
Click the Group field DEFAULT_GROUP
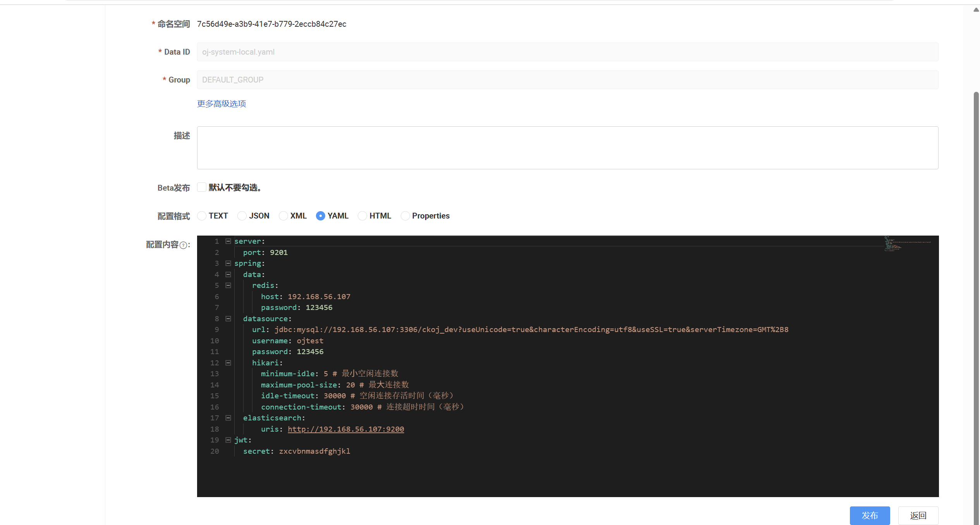pos(568,80)
